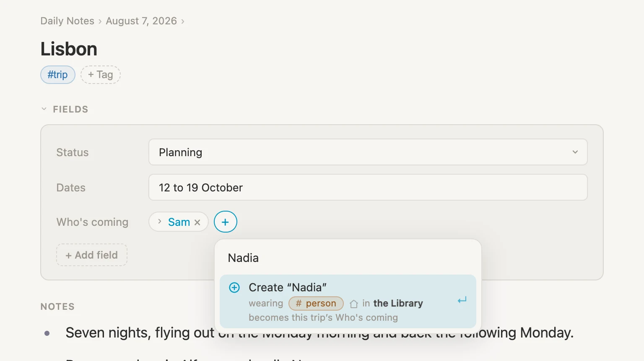Select the Create “Nadia” option
644x361 pixels.
[348, 301]
